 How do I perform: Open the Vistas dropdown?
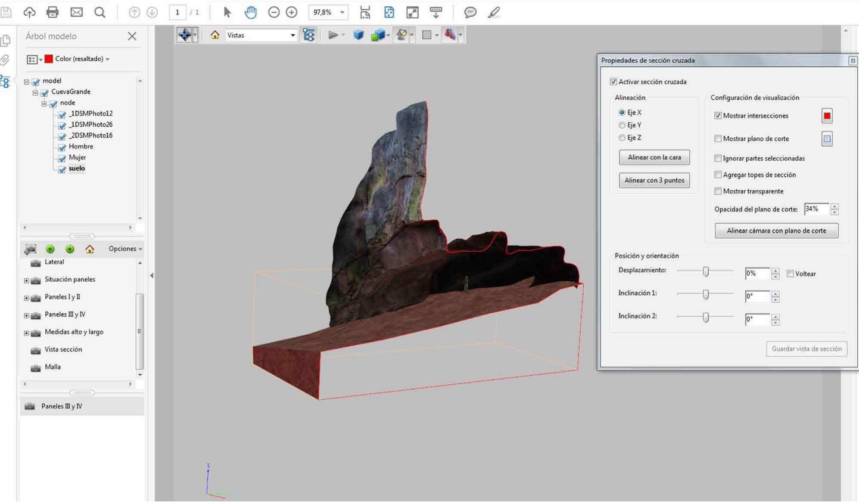[293, 35]
